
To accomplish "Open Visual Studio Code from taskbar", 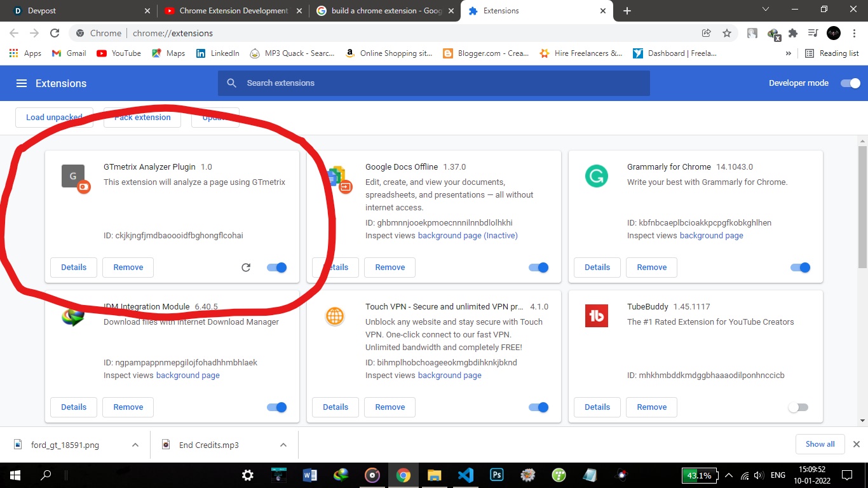I will pyautogui.click(x=465, y=475).
